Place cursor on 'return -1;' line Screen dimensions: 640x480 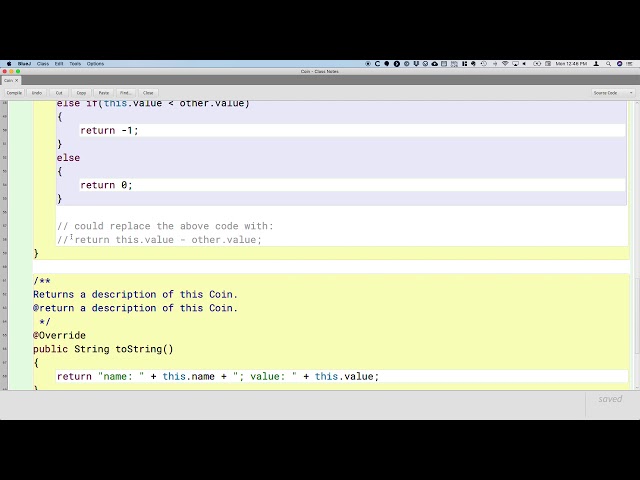tap(109, 130)
